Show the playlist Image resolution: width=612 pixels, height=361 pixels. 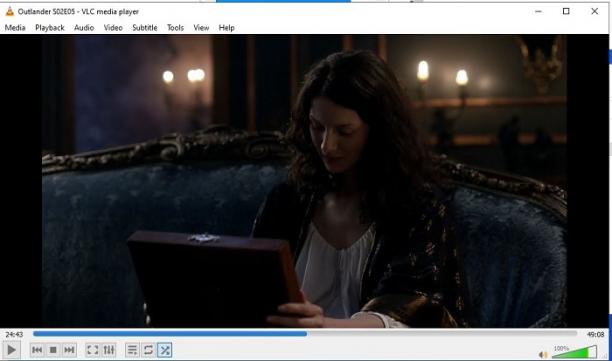[132, 350]
